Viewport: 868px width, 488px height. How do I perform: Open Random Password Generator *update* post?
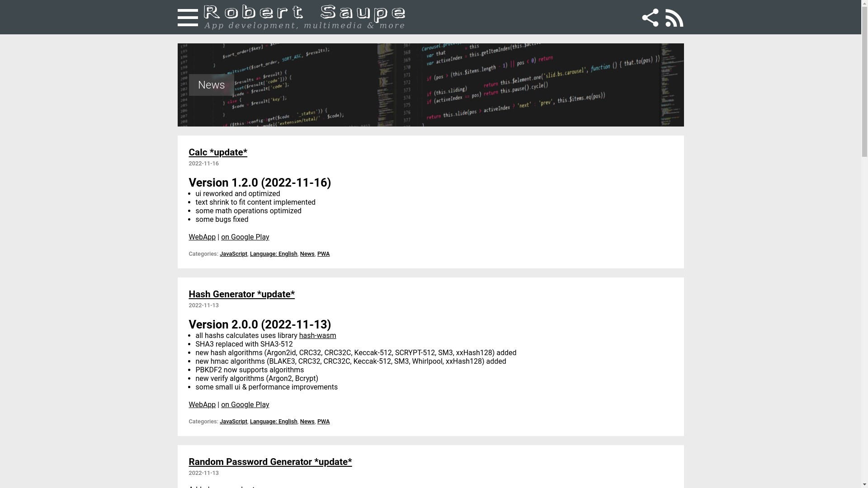270,462
